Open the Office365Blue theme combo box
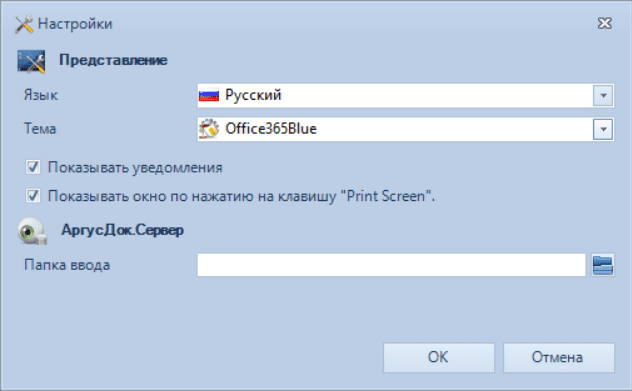Image resolution: width=632 pixels, height=391 pixels. point(405,129)
